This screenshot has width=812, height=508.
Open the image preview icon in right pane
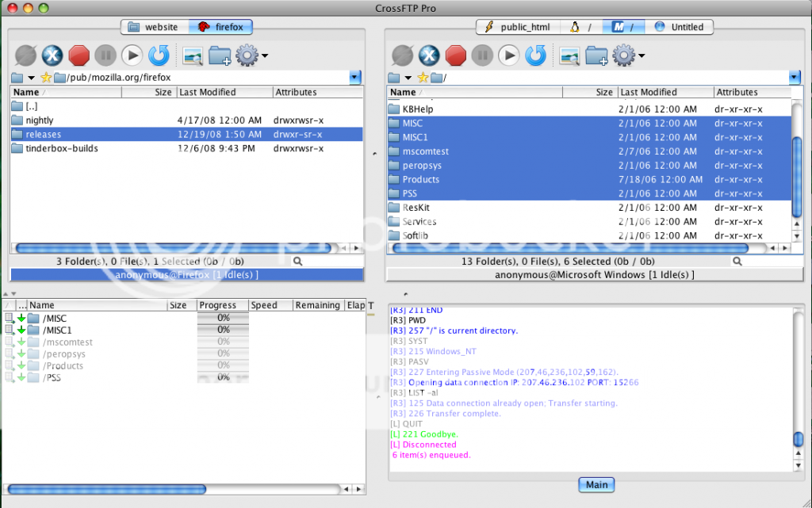(569, 55)
